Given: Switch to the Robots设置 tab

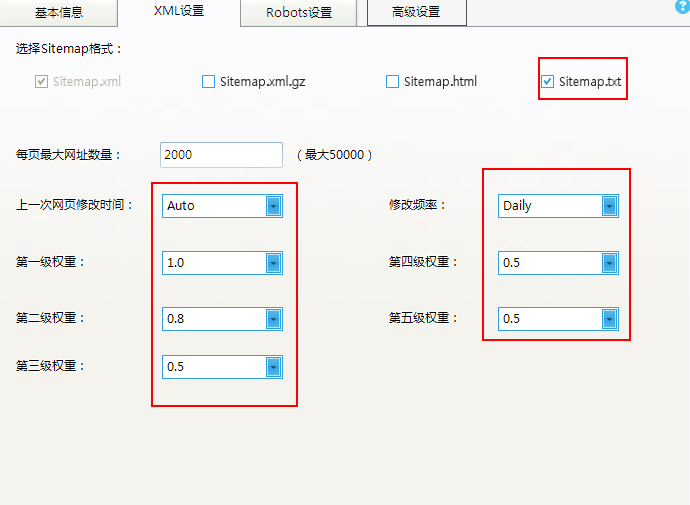Looking at the screenshot, I should [298, 13].
